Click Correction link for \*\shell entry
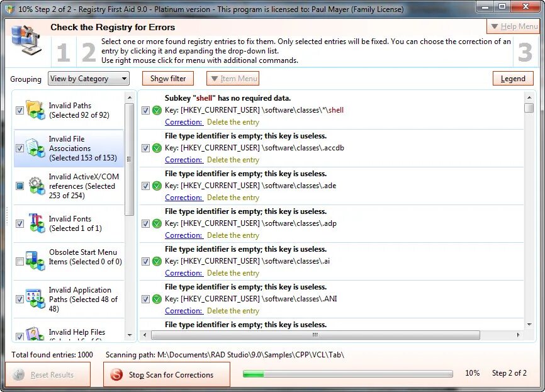This screenshot has width=545, height=392. [184, 122]
